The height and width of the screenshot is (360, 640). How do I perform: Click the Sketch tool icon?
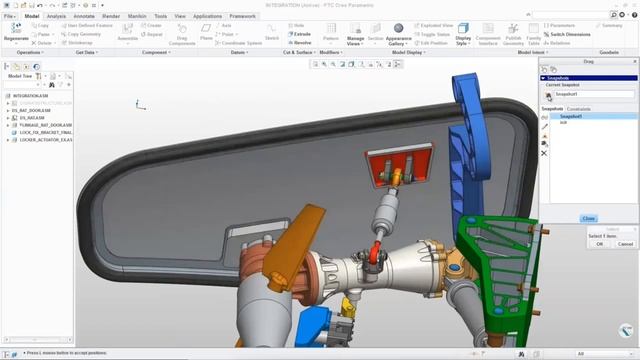[271, 29]
